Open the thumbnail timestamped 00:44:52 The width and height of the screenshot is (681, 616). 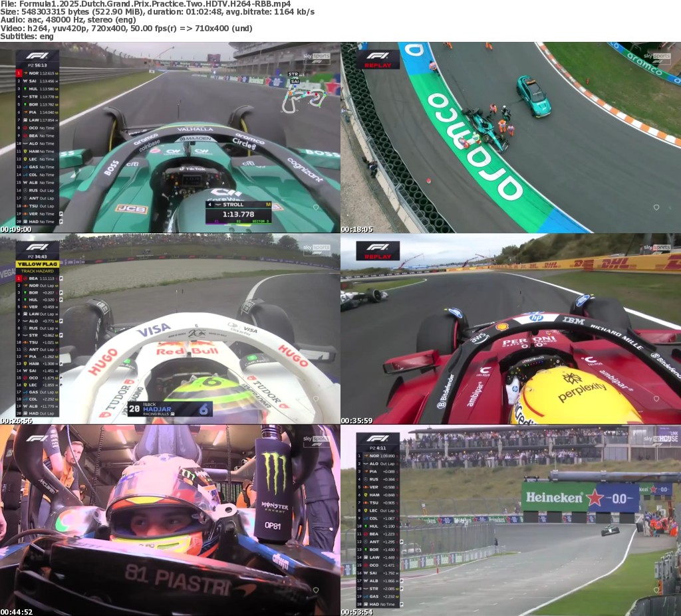(170, 520)
